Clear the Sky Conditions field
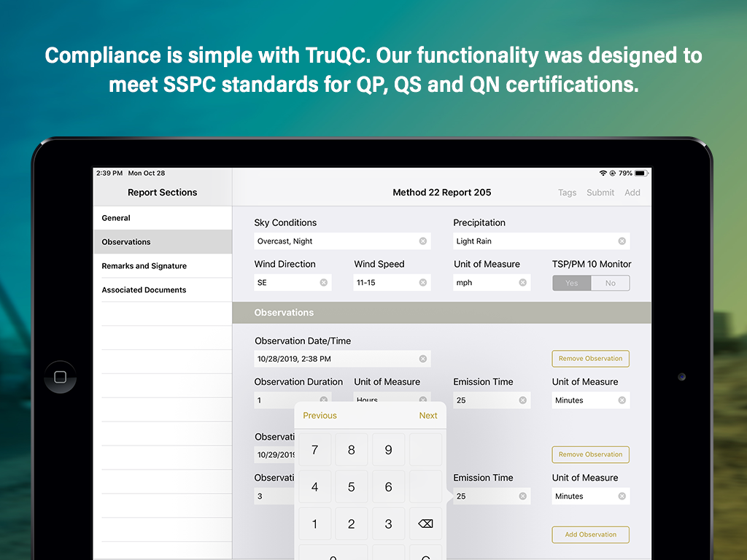The width and height of the screenshot is (747, 560). tap(422, 241)
